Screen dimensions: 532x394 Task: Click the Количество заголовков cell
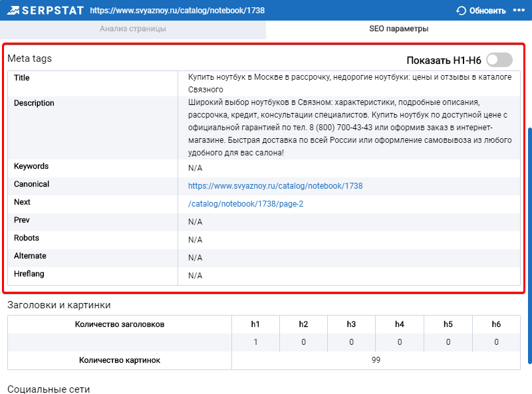120,324
